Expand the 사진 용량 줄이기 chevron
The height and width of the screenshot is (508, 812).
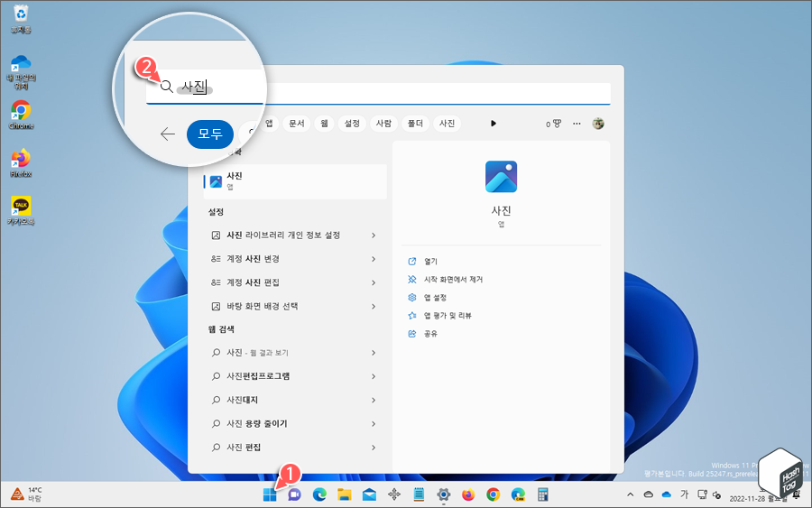coord(374,423)
